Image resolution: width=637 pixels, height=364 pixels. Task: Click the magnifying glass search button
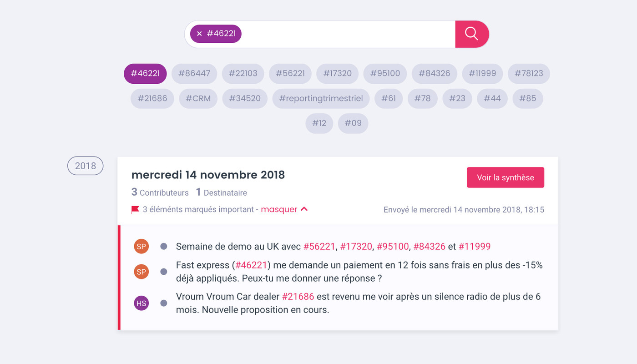coord(472,34)
